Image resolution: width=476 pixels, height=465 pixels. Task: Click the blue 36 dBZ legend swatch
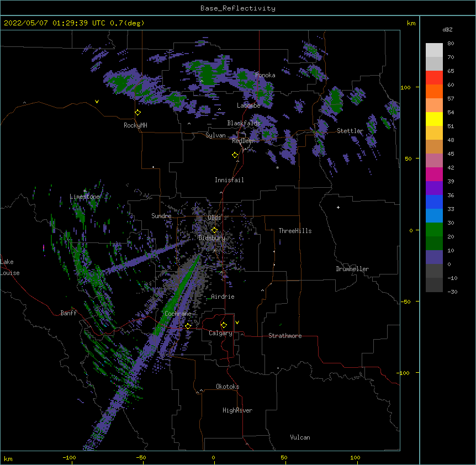[434, 202]
